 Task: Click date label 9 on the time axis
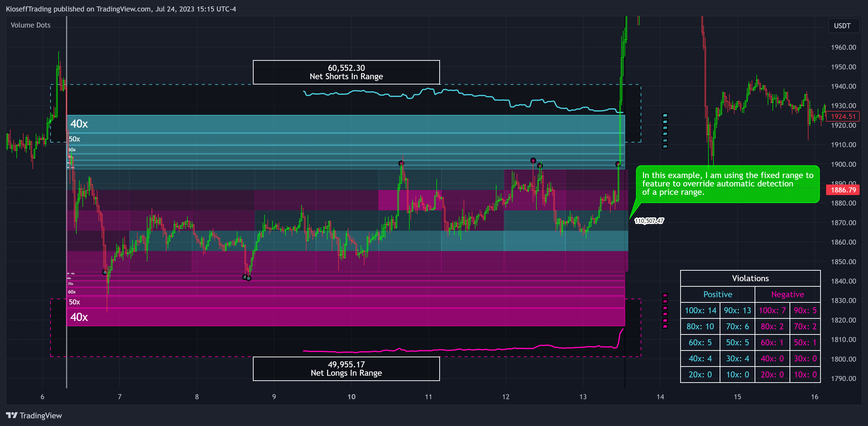click(x=274, y=397)
